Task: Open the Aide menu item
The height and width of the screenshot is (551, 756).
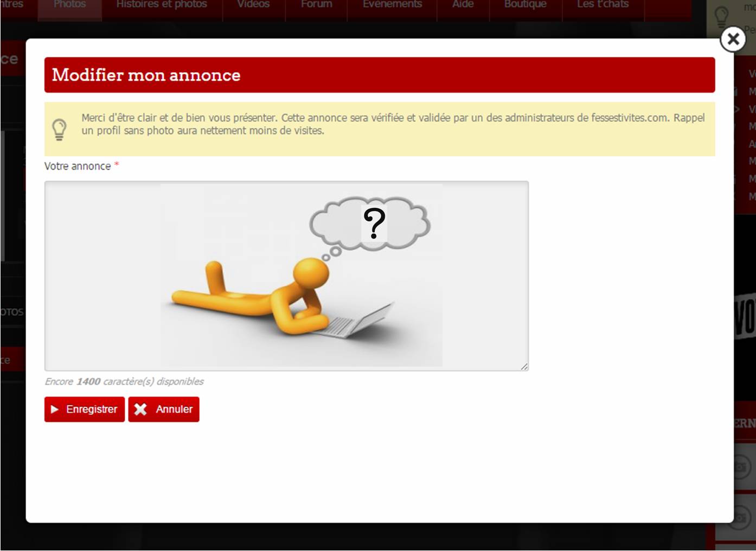Action: 463,5
